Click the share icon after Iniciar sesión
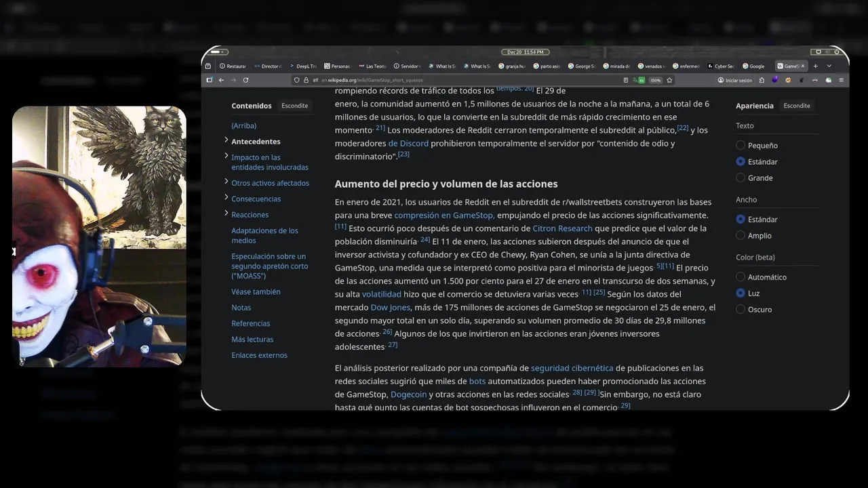 pyautogui.click(x=762, y=80)
